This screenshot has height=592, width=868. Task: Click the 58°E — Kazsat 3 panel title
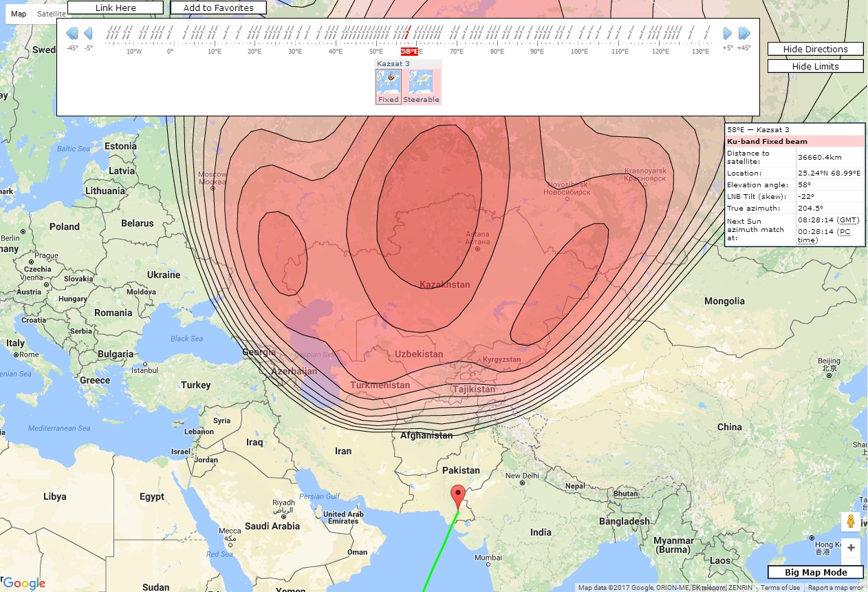coord(758,129)
